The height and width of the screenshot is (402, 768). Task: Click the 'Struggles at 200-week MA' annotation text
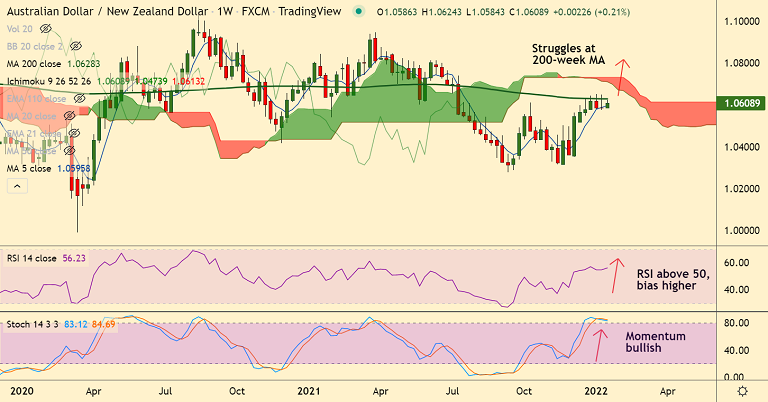coord(569,54)
